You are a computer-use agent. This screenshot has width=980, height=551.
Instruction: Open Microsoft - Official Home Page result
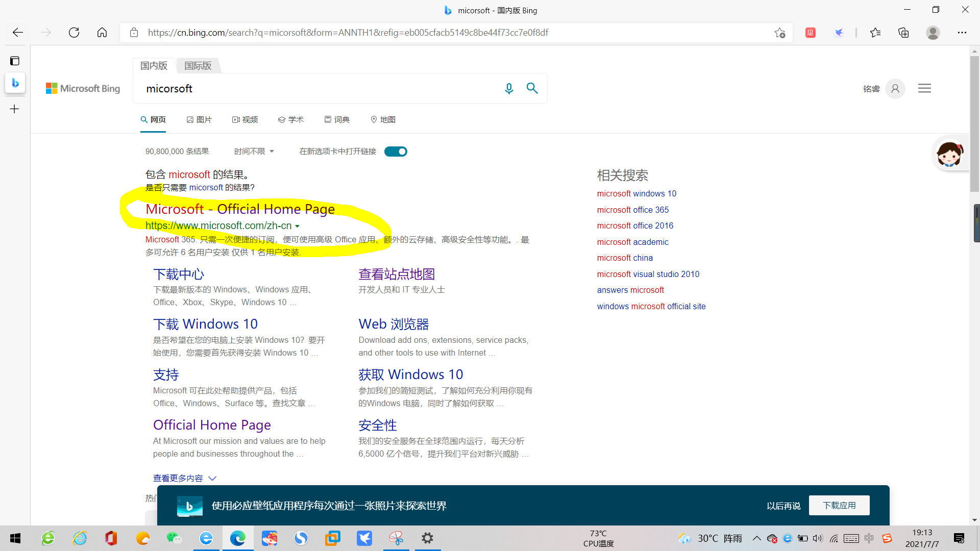pyautogui.click(x=240, y=209)
